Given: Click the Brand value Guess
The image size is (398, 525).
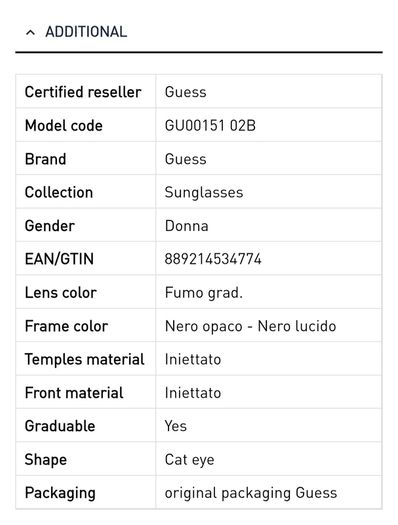Looking at the screenshot, I should tap(185, 159).
